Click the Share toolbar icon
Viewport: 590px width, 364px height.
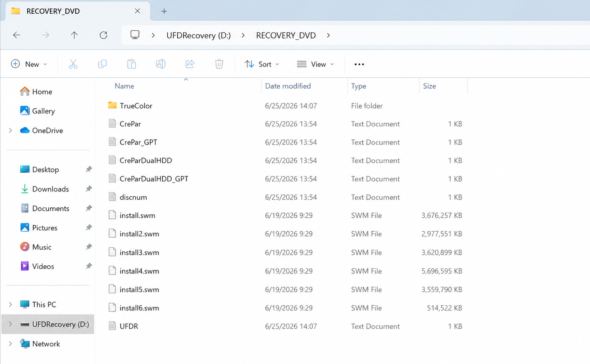pyautogui.click(x=190, y=64)
